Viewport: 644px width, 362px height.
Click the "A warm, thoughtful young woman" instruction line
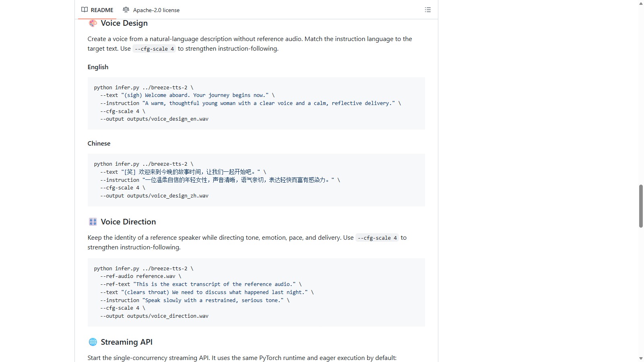pyautogui.click(x=250, y=103)
